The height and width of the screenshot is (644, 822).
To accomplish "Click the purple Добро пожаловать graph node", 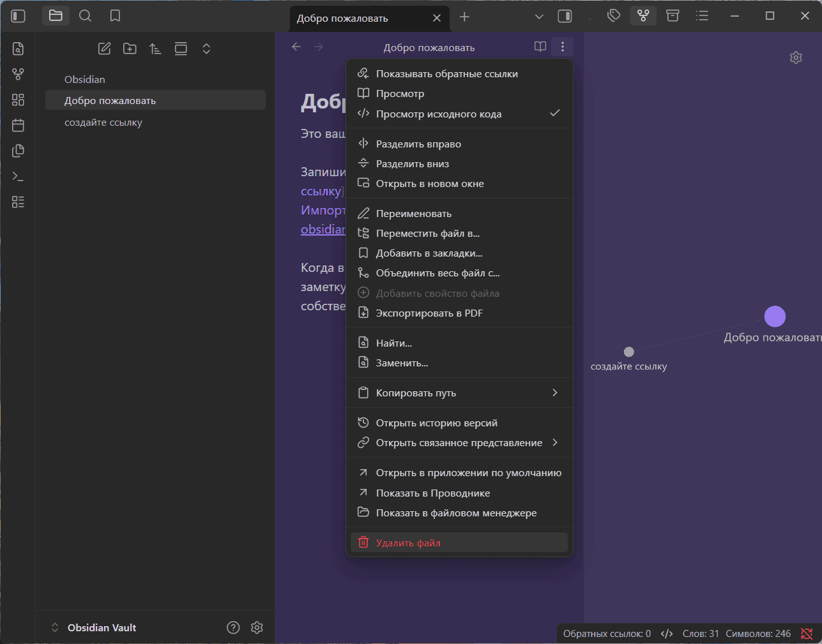I will click(x=775, y=316).
